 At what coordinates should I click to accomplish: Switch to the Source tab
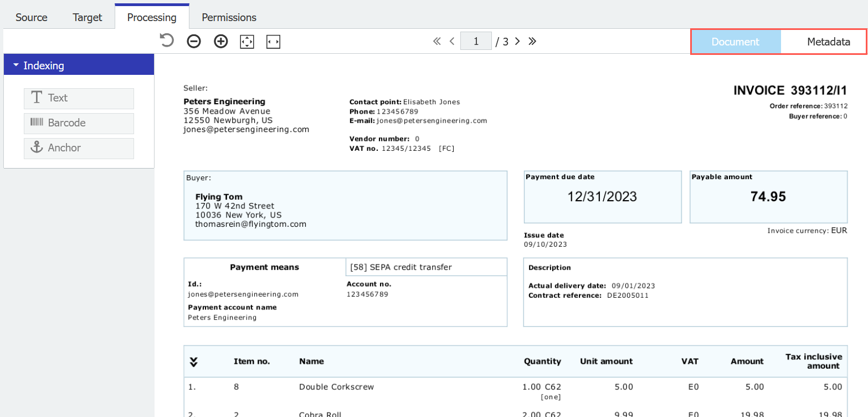[x=31, y=17]
